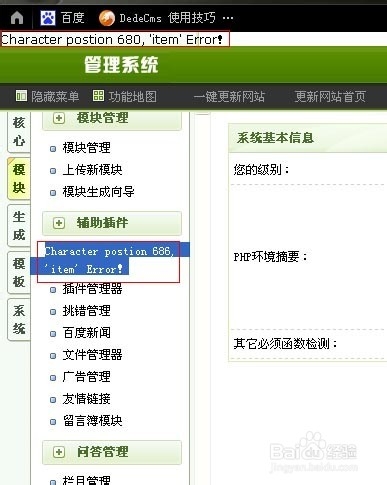Click 一键更新网站
387x485 pixels.
click(229, 96)
